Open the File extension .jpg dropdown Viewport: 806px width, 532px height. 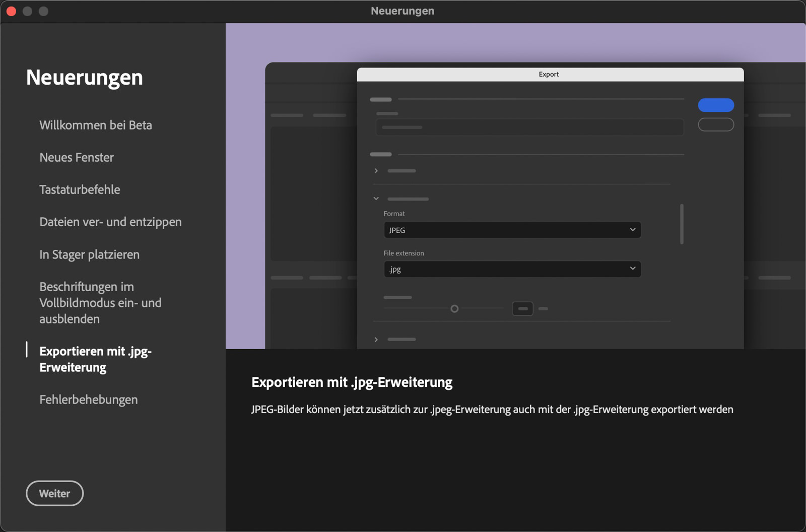512,269
